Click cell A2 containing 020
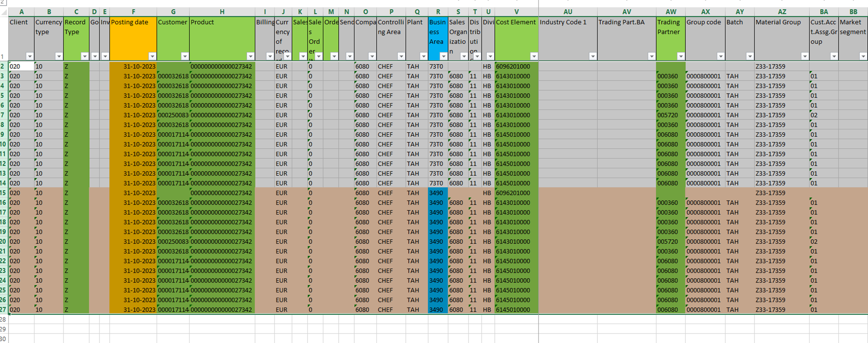 [x=21, y=66]
